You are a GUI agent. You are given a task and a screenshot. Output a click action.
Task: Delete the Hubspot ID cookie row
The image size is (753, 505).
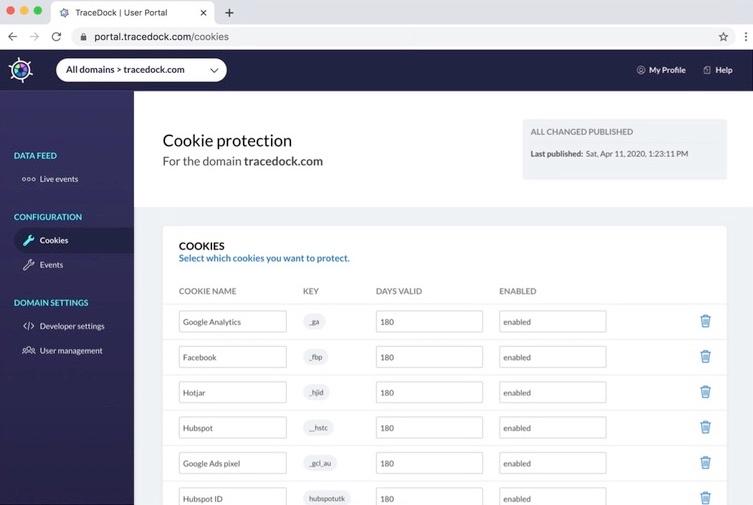[x=705, y=498]
